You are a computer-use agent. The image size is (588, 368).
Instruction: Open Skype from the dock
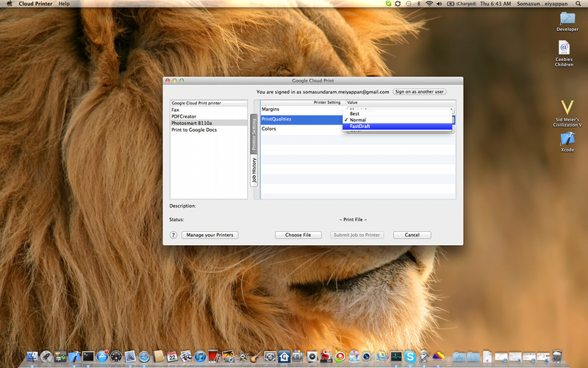click(x=410, y=357)
